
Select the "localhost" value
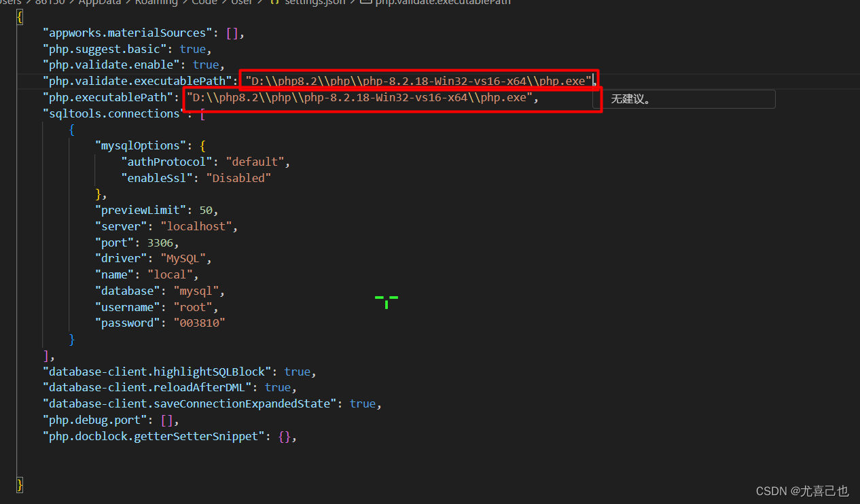point(196,226)
